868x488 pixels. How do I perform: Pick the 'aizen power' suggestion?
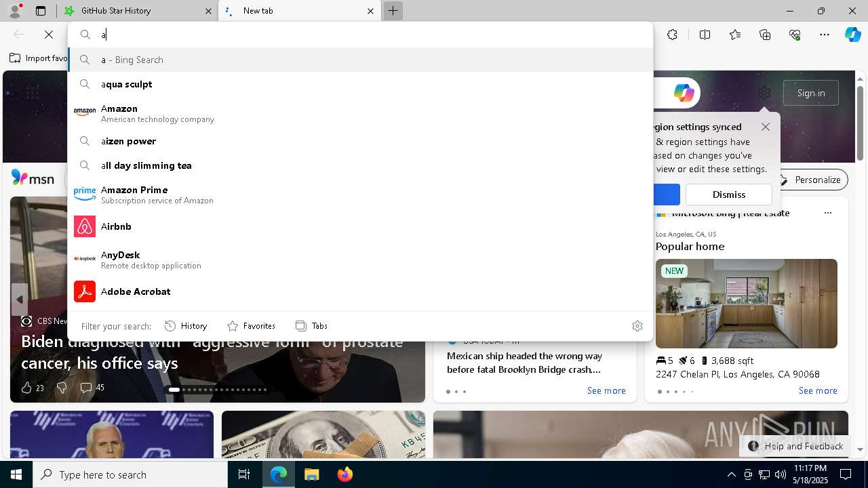click(x=361, y=141)
